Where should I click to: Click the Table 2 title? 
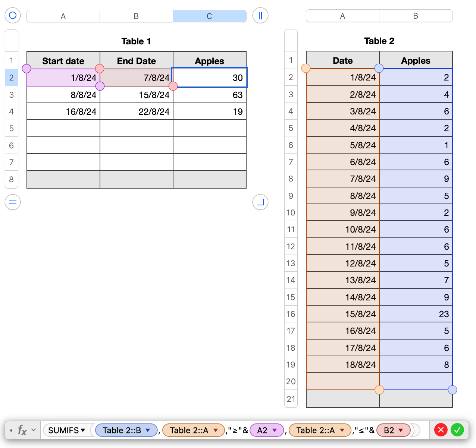pyautogui.click(x=379, y=41)
